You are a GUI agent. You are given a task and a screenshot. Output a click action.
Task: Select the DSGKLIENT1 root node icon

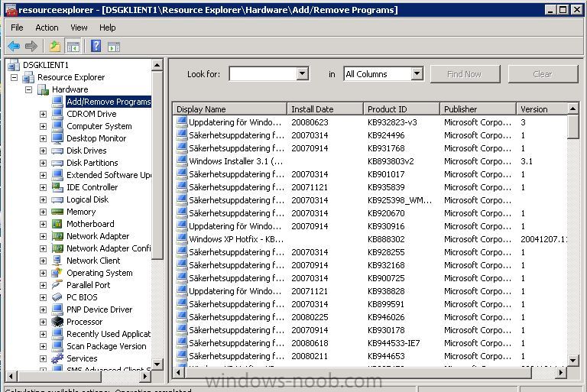tap(14, 65)
